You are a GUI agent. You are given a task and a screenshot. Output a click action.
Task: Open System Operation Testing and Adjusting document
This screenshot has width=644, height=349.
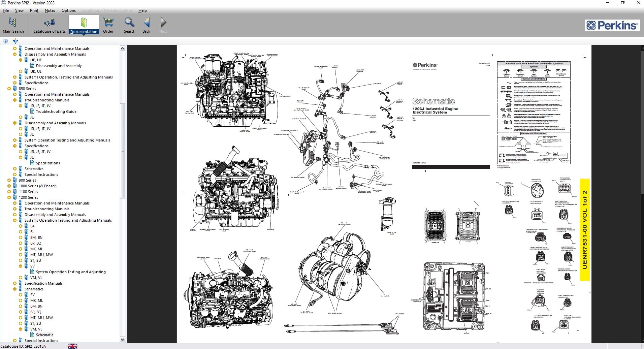point(71,272)
